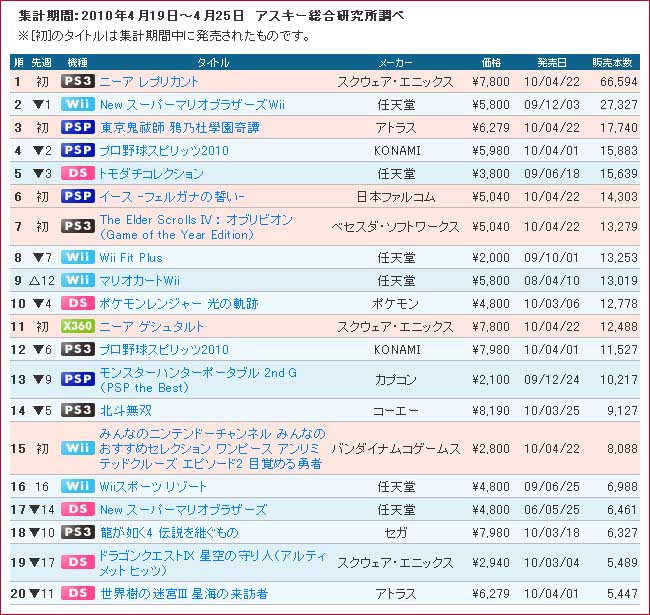
Task: Click the PS3 badge beside 龍が如く4
Action: coord(78,532)
